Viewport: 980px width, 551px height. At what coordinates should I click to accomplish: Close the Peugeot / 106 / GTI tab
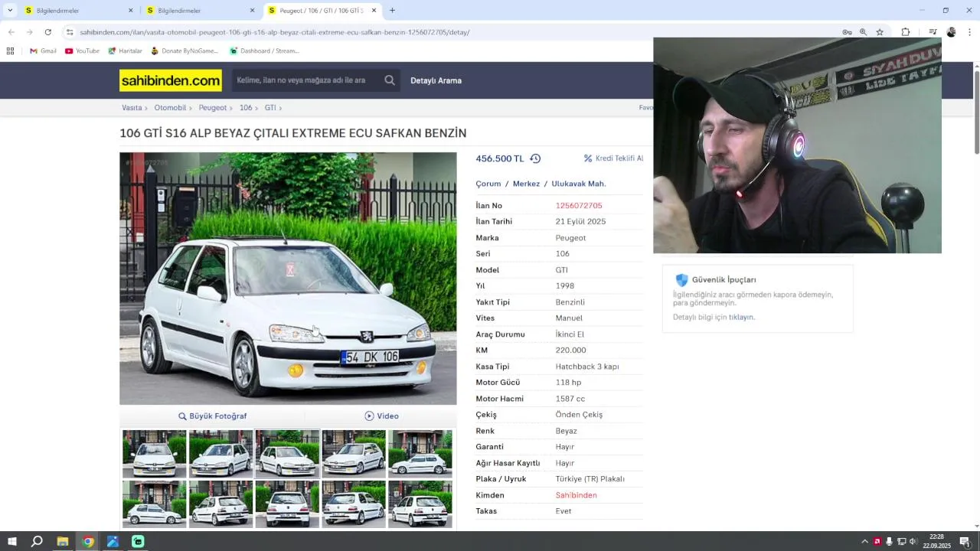[374, 11]
